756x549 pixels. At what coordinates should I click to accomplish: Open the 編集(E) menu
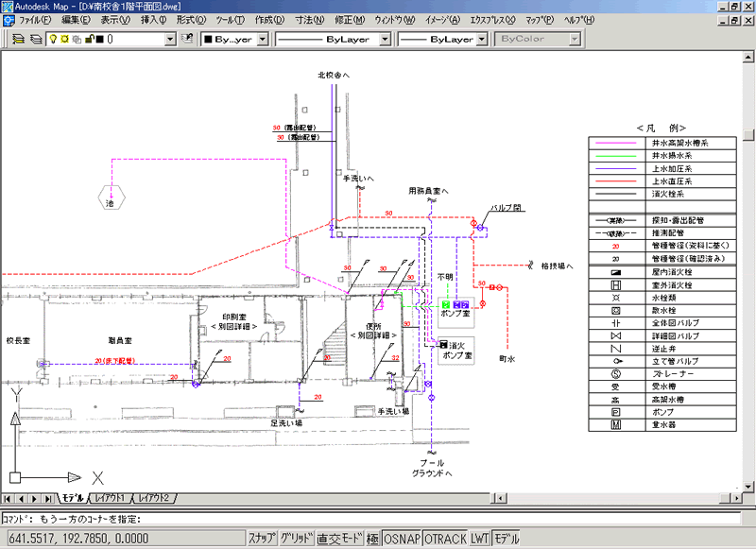(x=76, y=20)
